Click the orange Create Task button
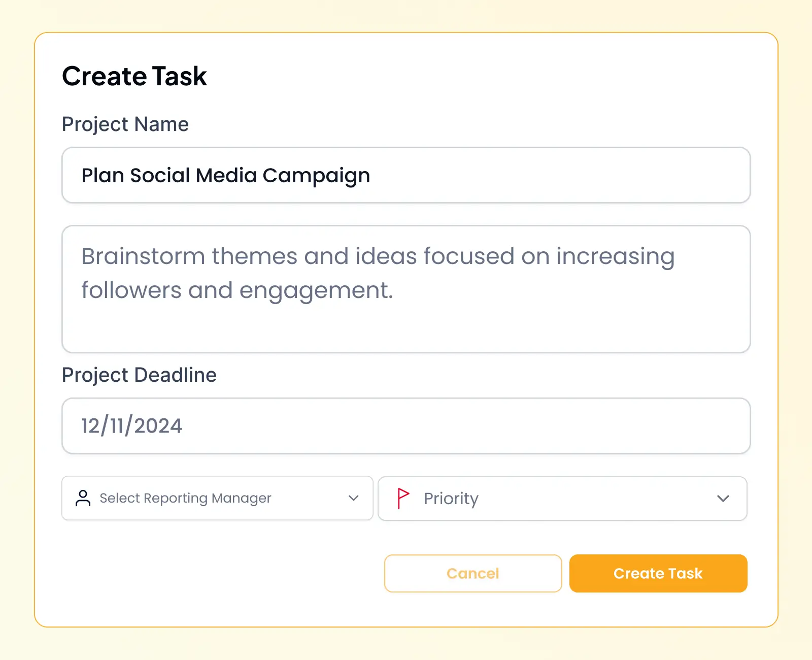The width and height of the screenshot is (812, 660). (x=658, y=573)
